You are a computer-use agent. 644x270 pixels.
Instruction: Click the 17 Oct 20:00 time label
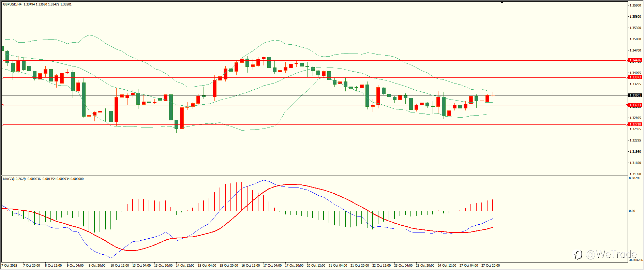click(x=294, y=266)
